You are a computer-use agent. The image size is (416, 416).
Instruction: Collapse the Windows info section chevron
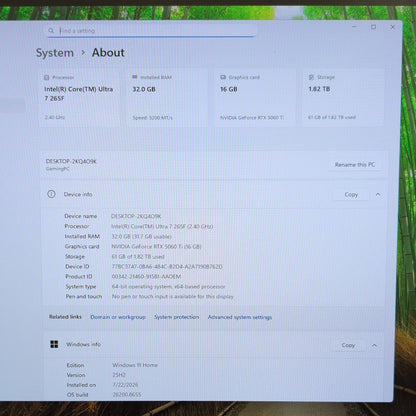(374, 345)
